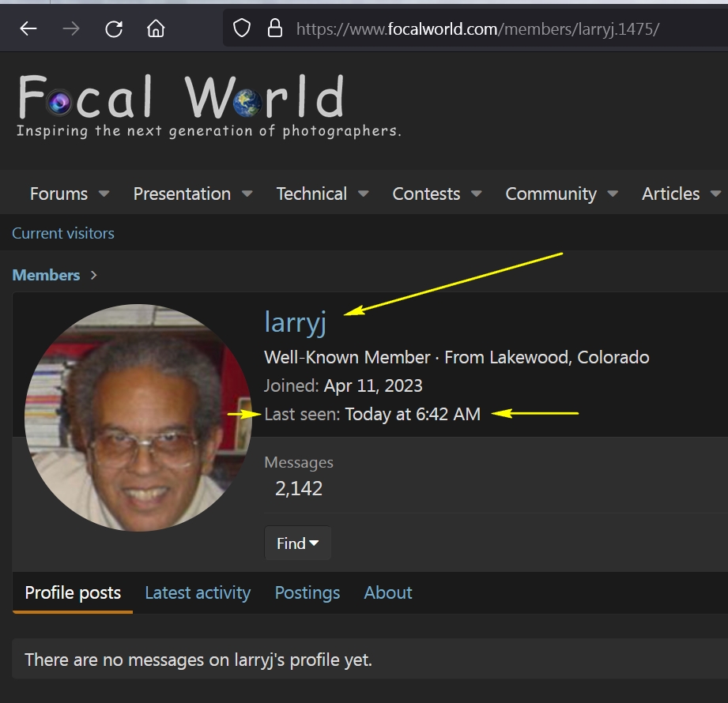728x703 pixels.
Task: Open the Presentation menu item
Action: pyautogui.click(x=182, y=194)
